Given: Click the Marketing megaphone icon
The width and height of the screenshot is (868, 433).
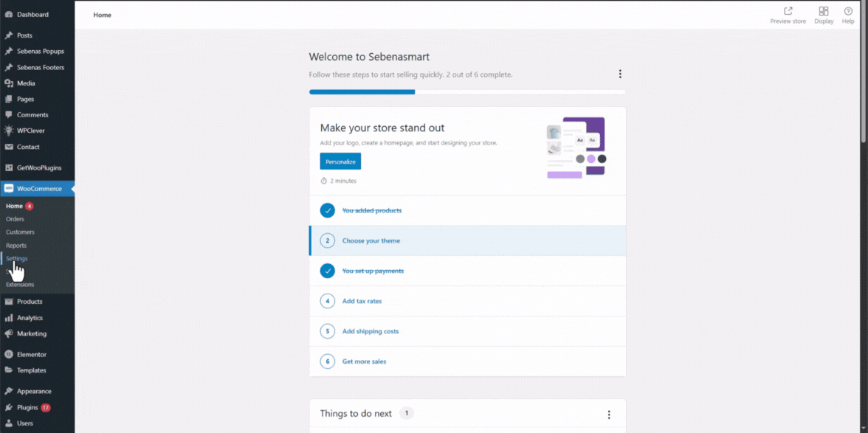Looking at the screenshot, I should click(9, 334).
